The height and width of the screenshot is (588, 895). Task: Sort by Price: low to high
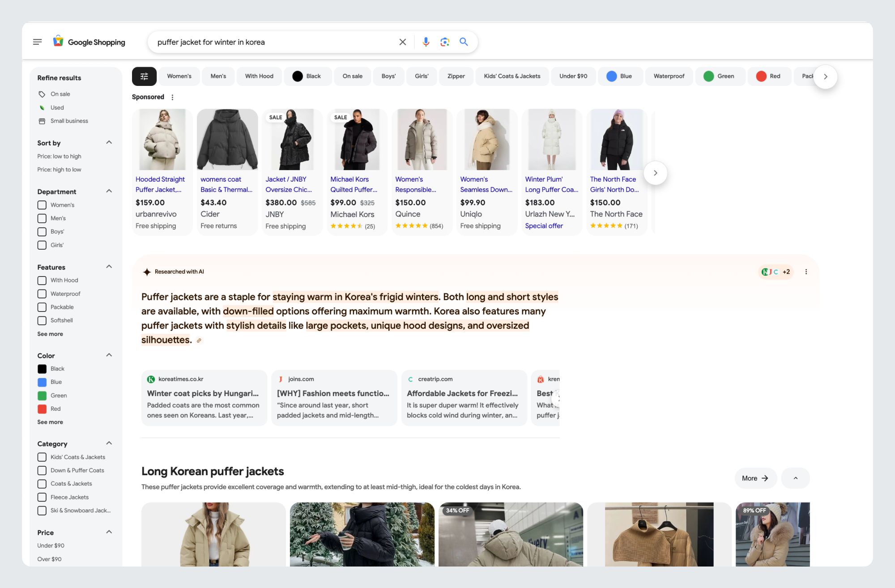point(59,157)
